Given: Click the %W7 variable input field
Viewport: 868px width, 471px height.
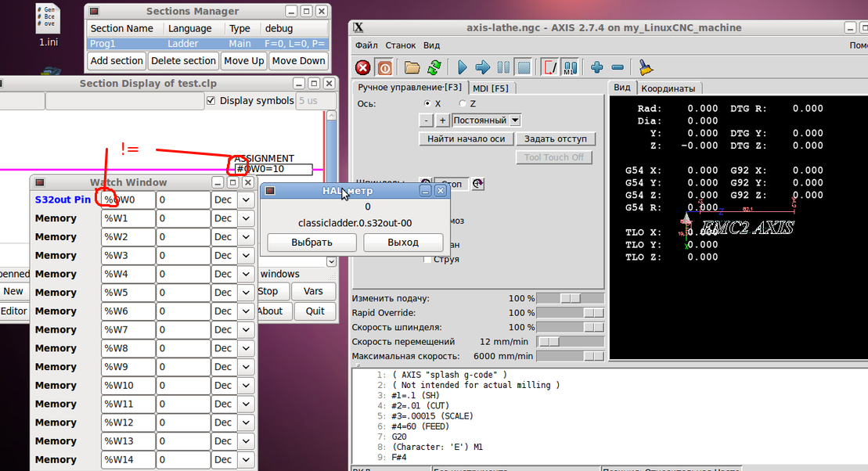Looking at the screenshot, I should click(128, 329).
